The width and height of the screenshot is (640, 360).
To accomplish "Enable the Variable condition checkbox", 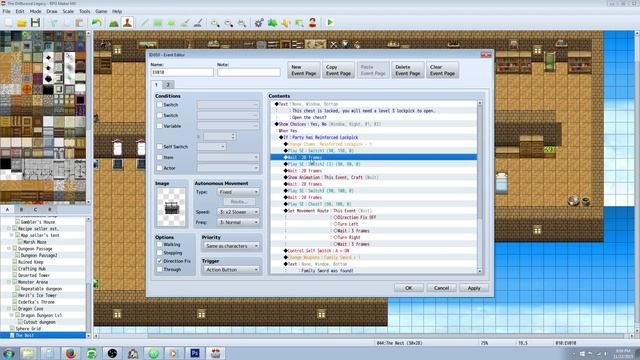I will pos(160,126).
